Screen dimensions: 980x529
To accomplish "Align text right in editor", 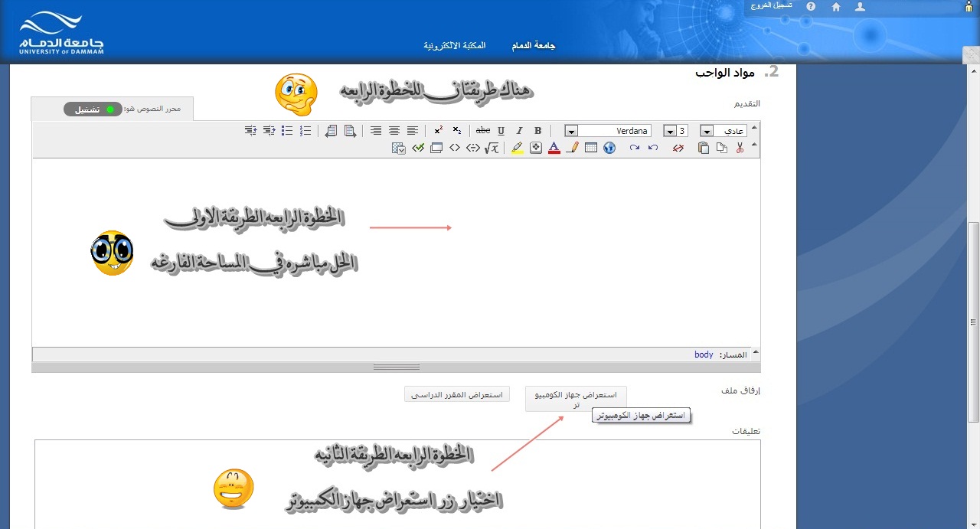I will [376, 131].
